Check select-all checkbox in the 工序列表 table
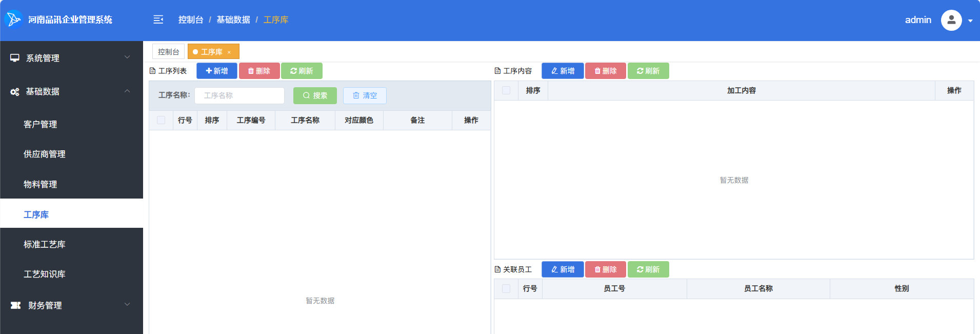This screenshot has height=334, width=980. coord(161,120)
